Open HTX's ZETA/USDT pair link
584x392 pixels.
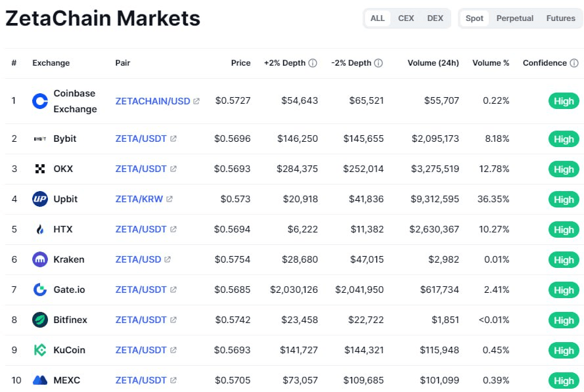point(141,229)
